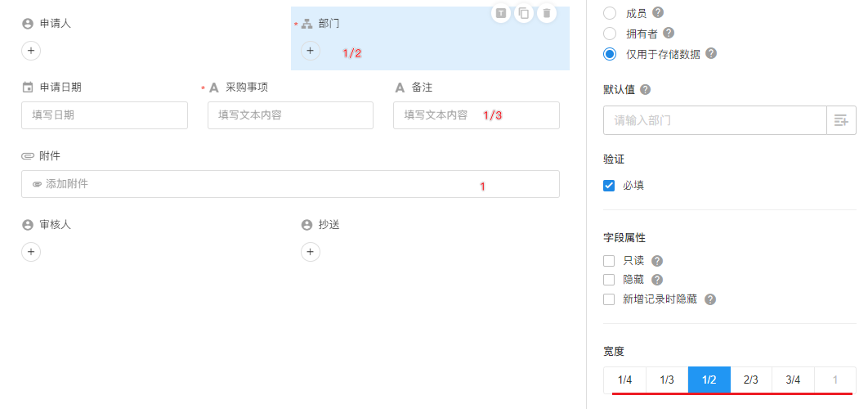868x409 pixels.
Task: Click the 申请日期 date input field
Action: coord(105,115)
